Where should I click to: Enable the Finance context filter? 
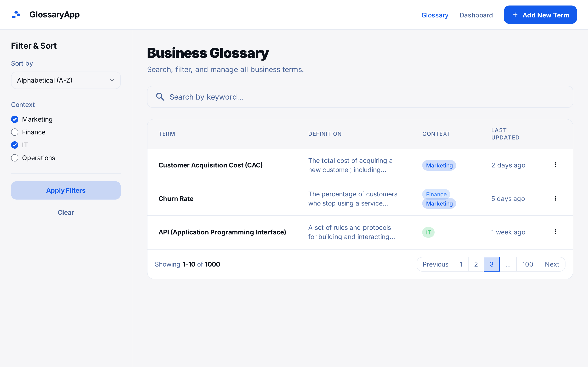pos(15,132)
